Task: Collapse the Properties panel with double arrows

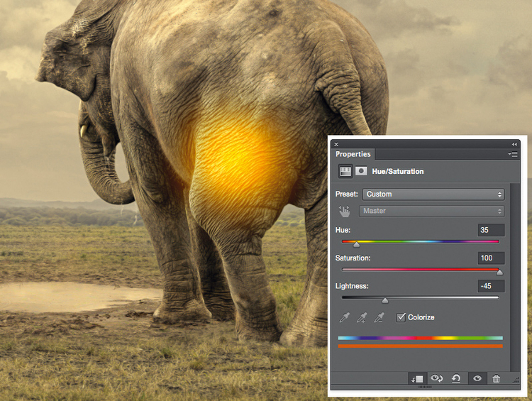Action: coord(514,144)
